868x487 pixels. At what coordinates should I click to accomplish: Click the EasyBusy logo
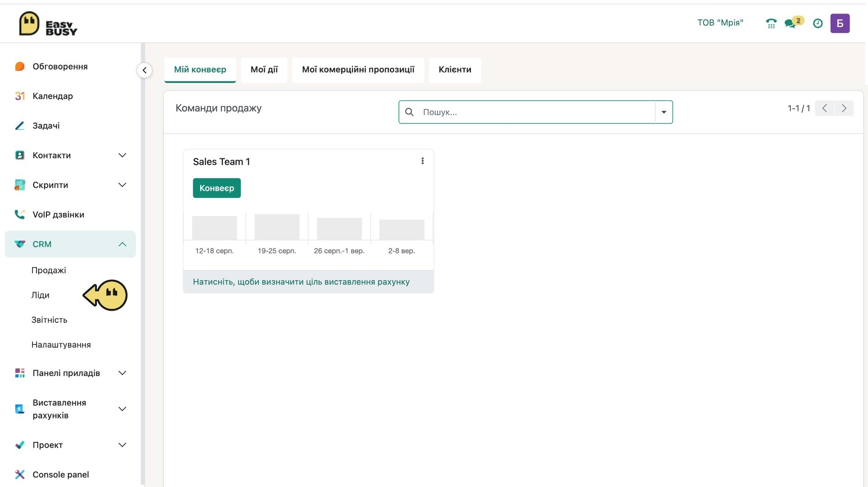coord(48,23)
